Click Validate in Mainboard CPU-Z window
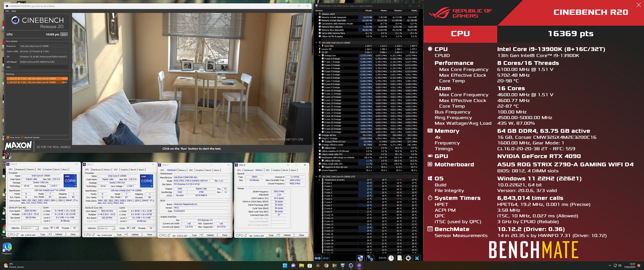The height and width of the screenshot is (270, 644). [210, 235]
